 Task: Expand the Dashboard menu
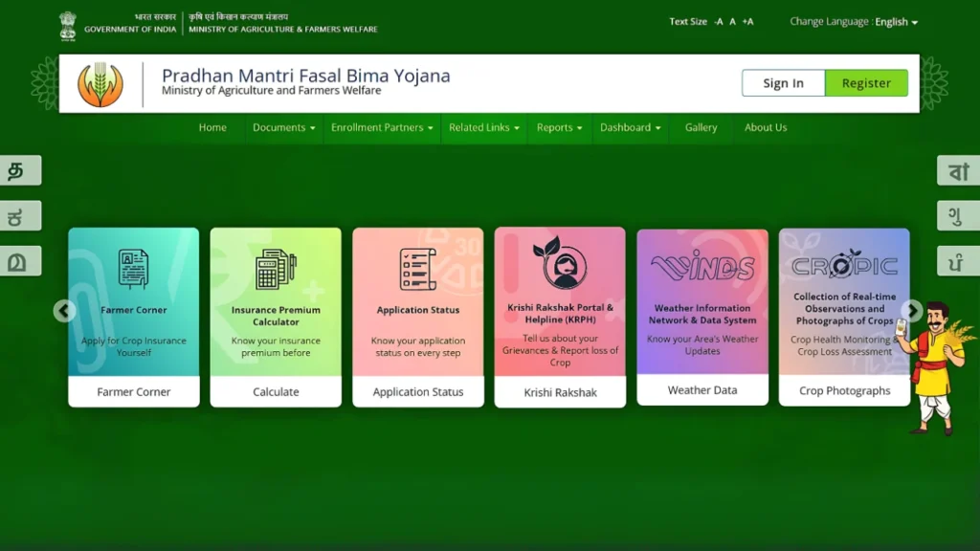click(630, 127)
